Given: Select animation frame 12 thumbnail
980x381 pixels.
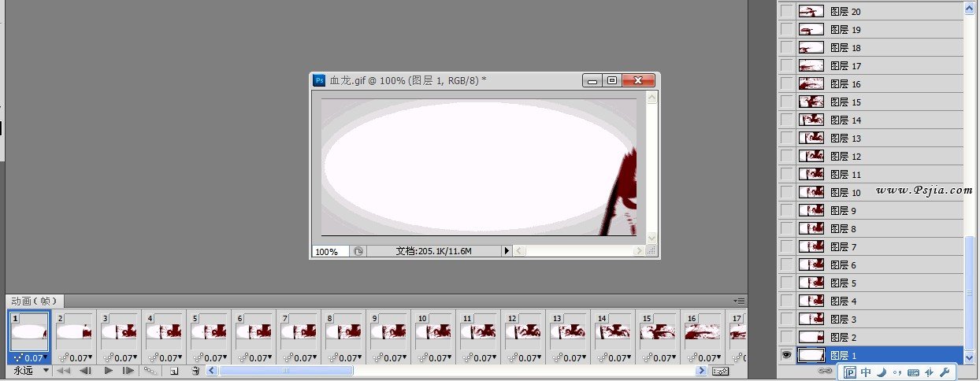Looking at the screenshot, I should (524, 331).
